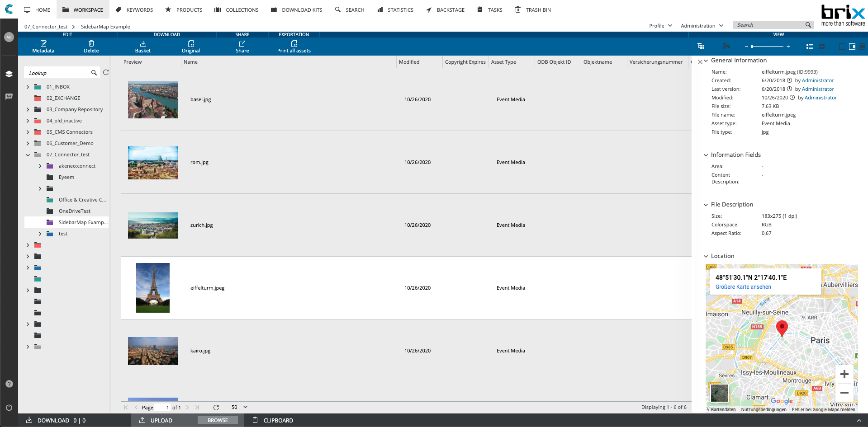This screenshot has height=427, width=868.
Task: Open the chat messages sidebar icon
Action: click(x=9, y=96)
